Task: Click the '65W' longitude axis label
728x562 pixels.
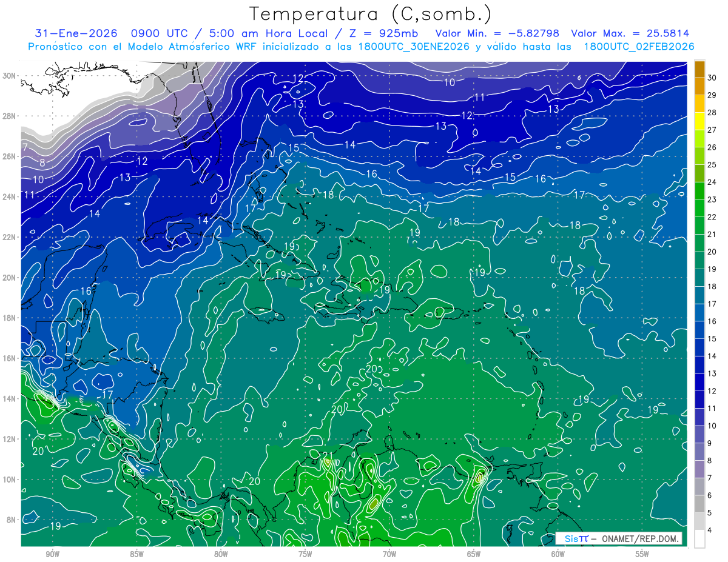Action: [474, 555]
